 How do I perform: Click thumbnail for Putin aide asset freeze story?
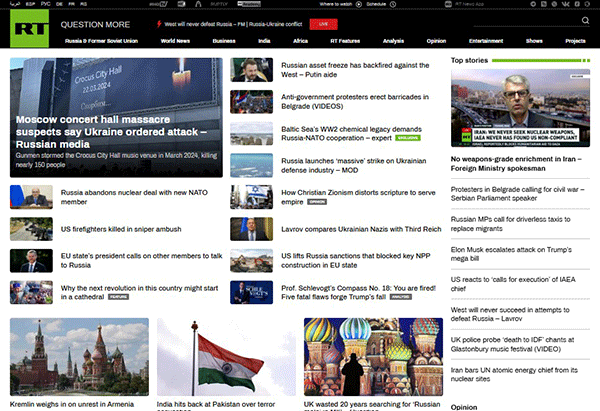click(x=251, y=70)
